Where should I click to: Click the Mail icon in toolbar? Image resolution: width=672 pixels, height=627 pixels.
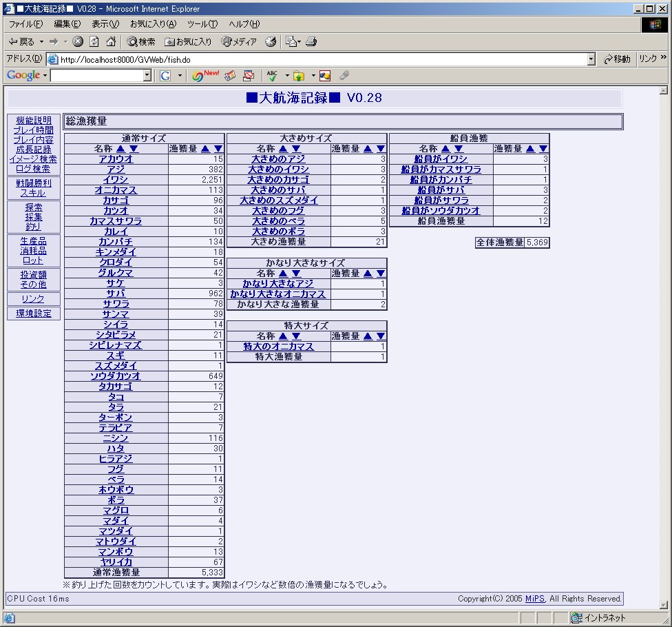coord(291,41)
